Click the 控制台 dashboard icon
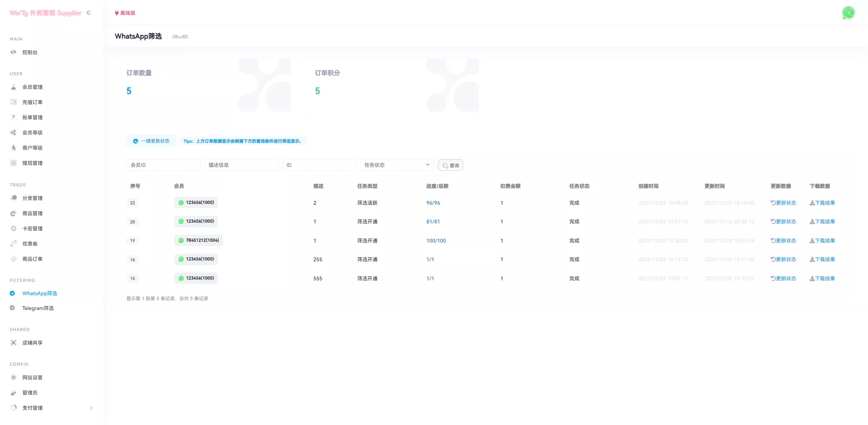 tap(14, 52)
